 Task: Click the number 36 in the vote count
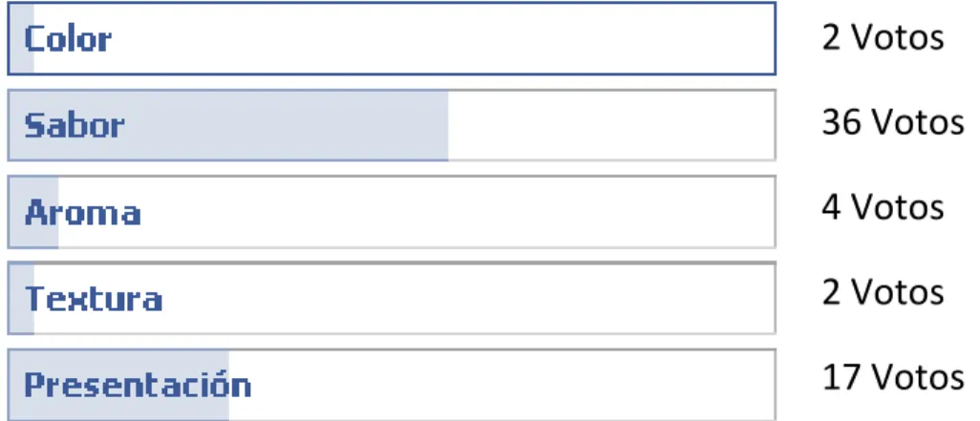[842, 122]
